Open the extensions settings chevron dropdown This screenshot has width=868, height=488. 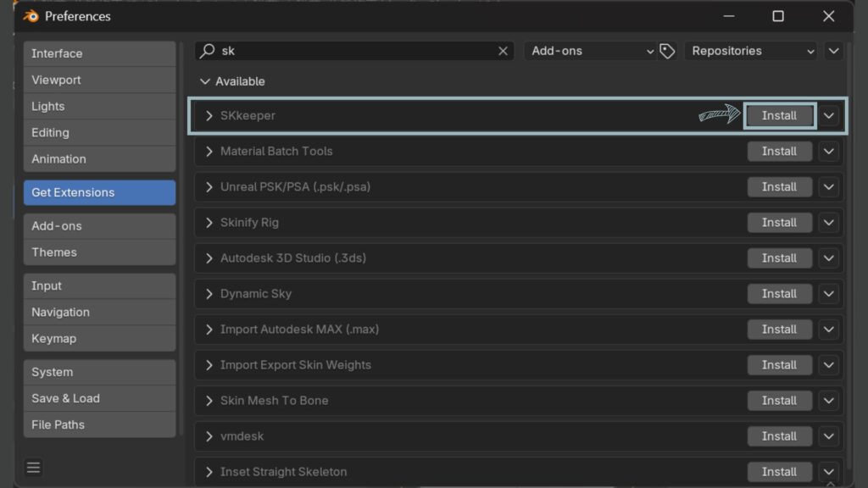click(x=833, y=51)
